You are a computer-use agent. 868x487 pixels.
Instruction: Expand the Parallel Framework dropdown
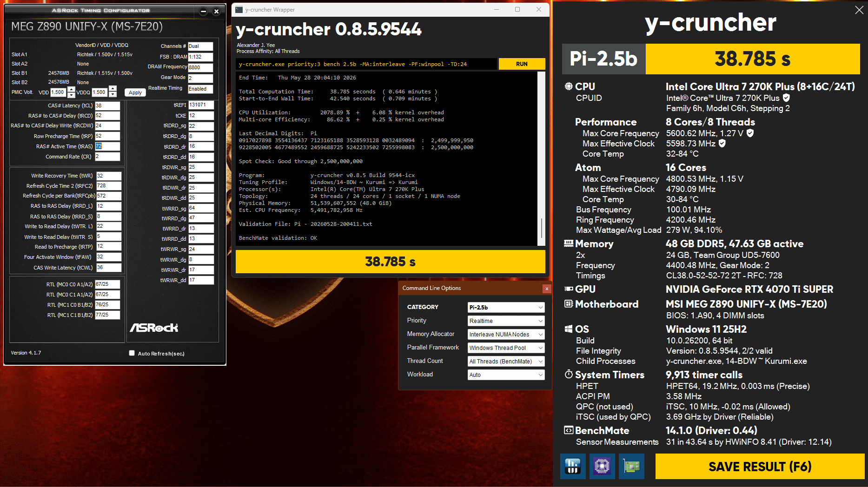(506, 348)
